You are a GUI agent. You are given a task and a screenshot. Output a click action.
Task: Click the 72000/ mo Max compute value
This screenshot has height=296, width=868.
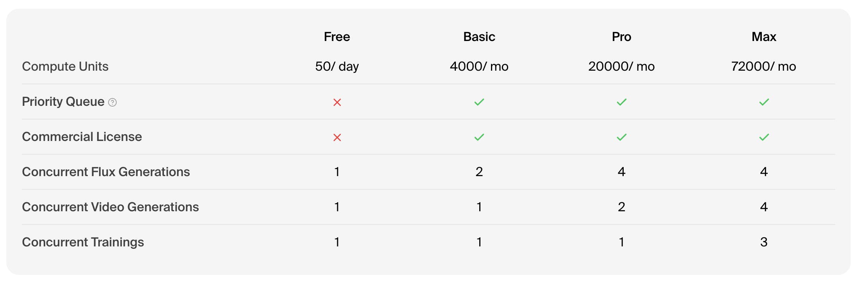(x=763, y=66)
